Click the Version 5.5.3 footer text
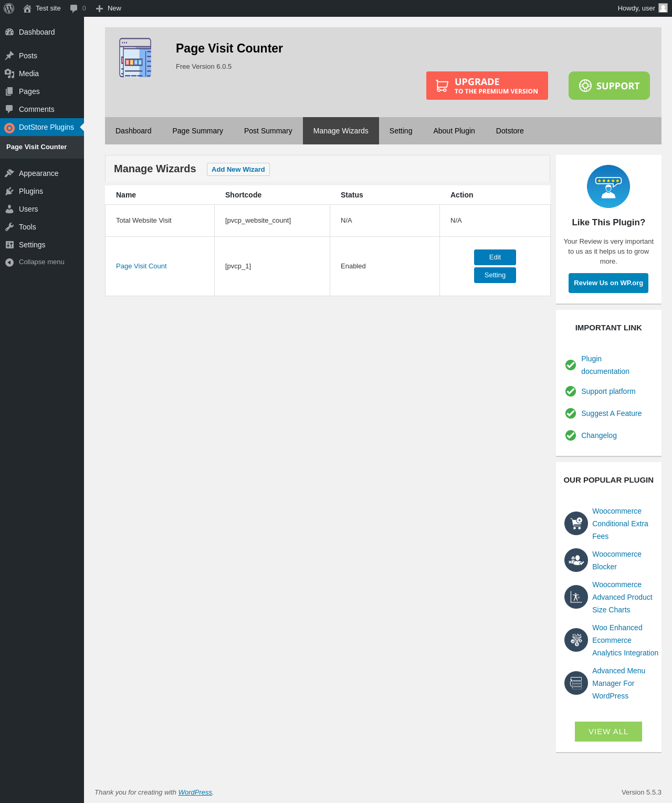The image size is (672, 803). [x=642, y=792]
